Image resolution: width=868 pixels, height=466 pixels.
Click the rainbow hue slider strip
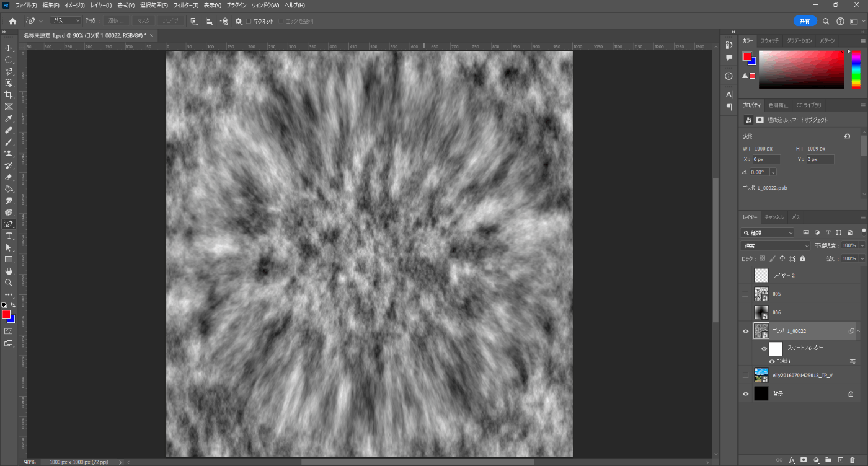point(856,69)
